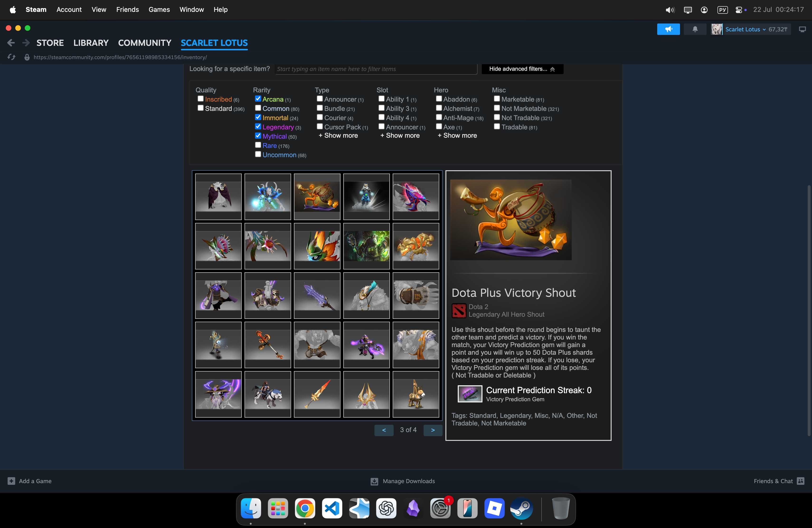Image resolution: width=812 pixels, height=528 pixels.
Task: Open ChatGPT app from the Dock
Action: pos(386,508)
